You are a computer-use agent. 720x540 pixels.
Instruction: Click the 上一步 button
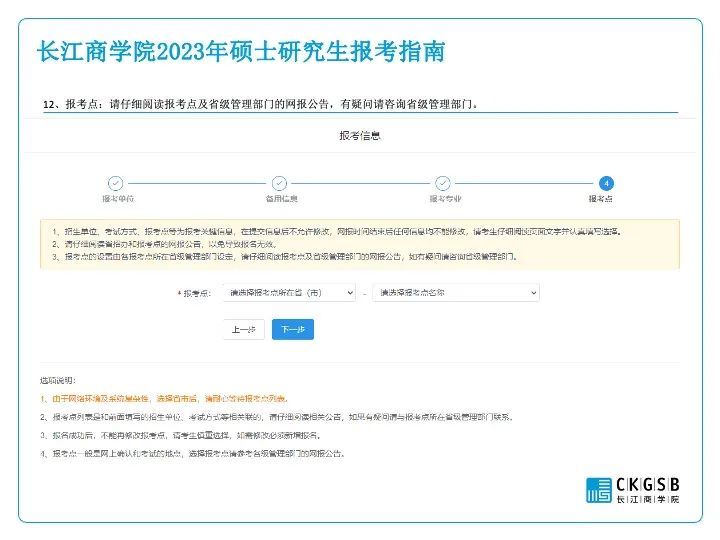click(244, 329)
